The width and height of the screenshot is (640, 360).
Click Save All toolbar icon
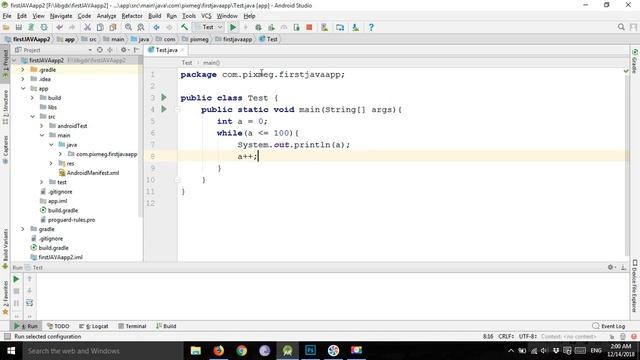point(19,27)
